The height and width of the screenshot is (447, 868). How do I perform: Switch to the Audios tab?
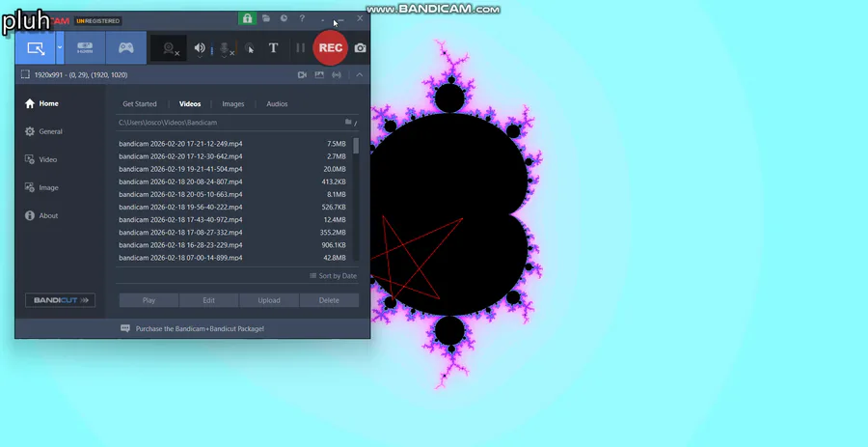click(277, 103)
